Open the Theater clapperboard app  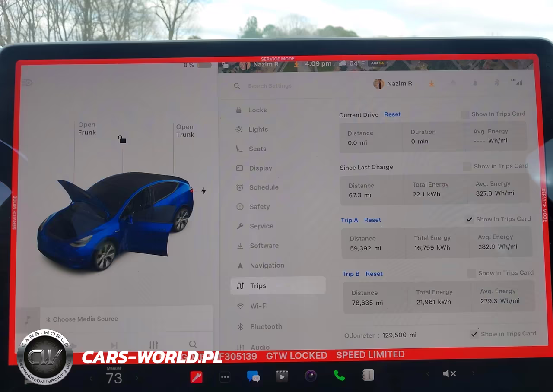(x=282, y=376)
